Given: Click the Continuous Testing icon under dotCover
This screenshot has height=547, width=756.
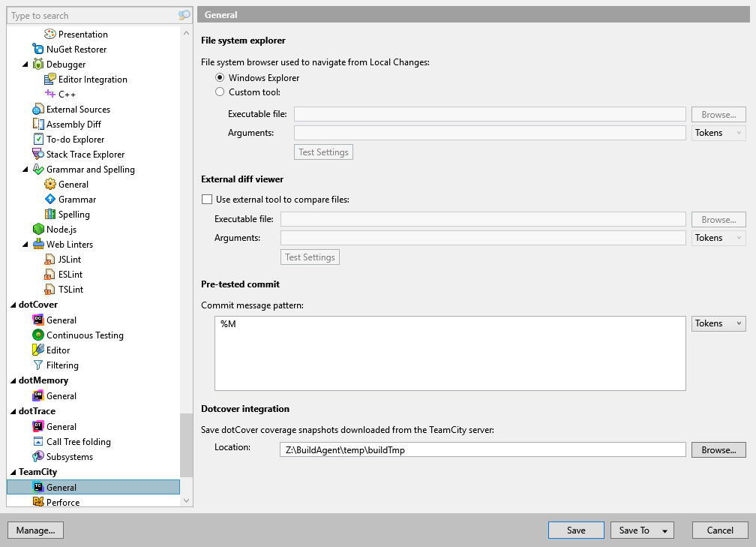Looking at the screenshot, I should click(x=37, y=335).
